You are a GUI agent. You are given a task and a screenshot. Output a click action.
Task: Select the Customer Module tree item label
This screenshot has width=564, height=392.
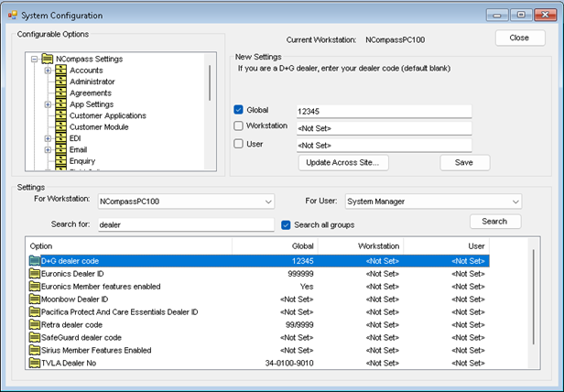(99, 127)
